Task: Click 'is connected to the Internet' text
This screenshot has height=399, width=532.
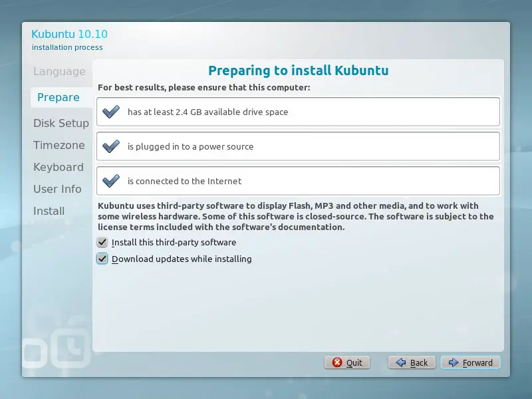Action: [184, 181]
